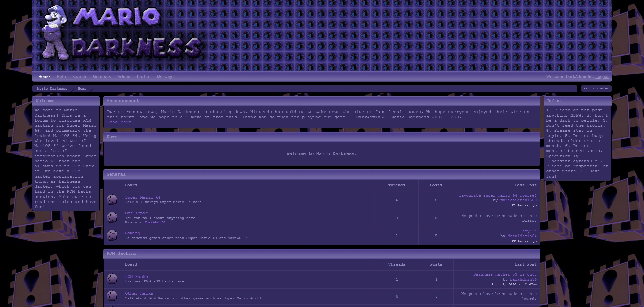This screenshot has width=644, height=307.
Task: Click moderator DarkAdmin56 under Off-Topic
Action: [155, 223]
